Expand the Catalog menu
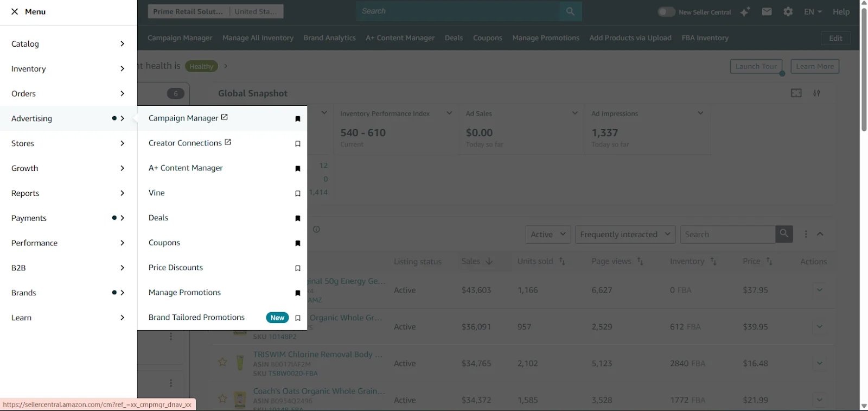Viewport: 868px width, 411px height. (68, 44)
